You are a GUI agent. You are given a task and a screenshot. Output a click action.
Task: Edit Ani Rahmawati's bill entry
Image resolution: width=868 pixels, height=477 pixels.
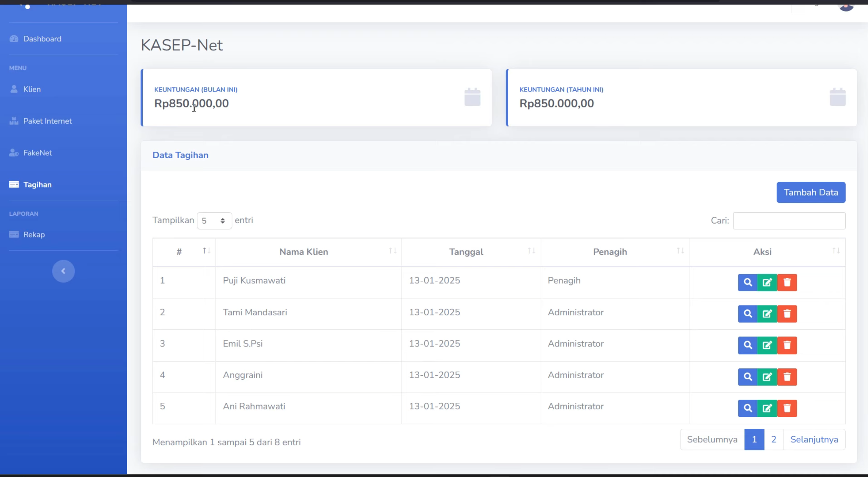[x=767, y=408]
